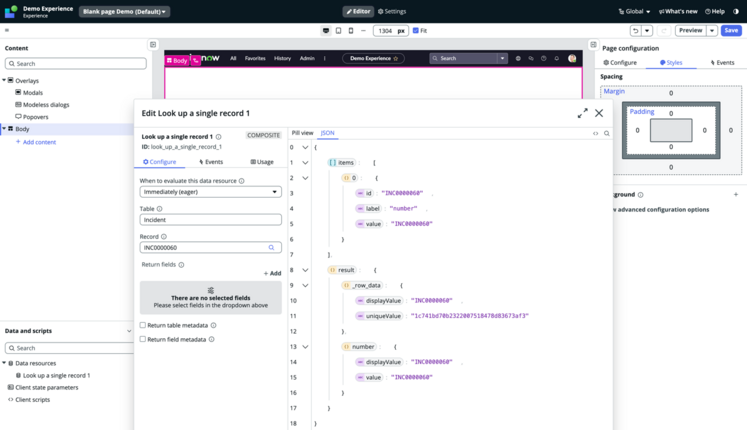
Task: Click the Add content link
Action: pos(36,142)
